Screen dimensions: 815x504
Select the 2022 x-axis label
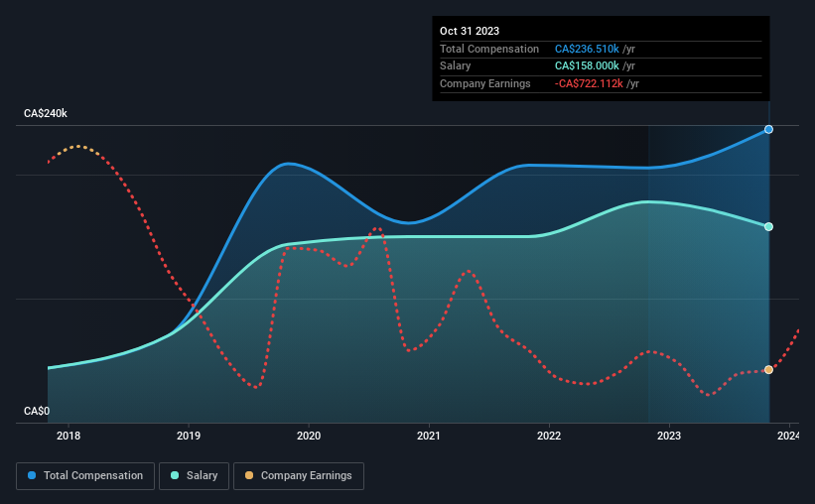(x=549, y=436)
